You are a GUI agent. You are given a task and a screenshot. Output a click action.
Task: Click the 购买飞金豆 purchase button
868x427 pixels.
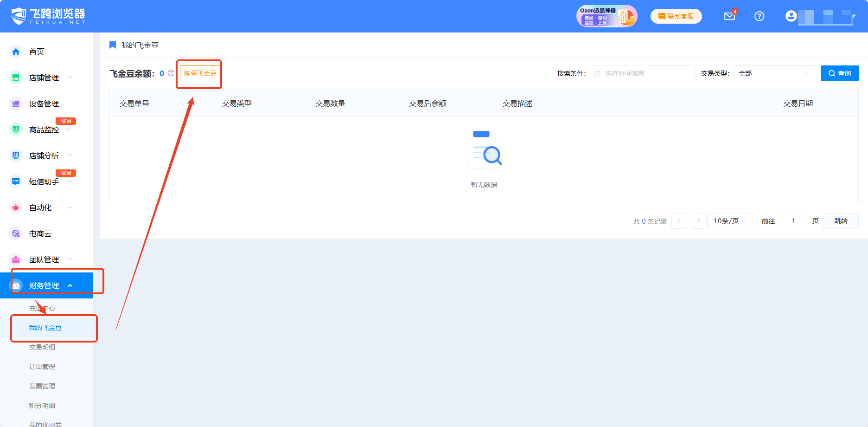pyautogui.click(x=199, y=73)
